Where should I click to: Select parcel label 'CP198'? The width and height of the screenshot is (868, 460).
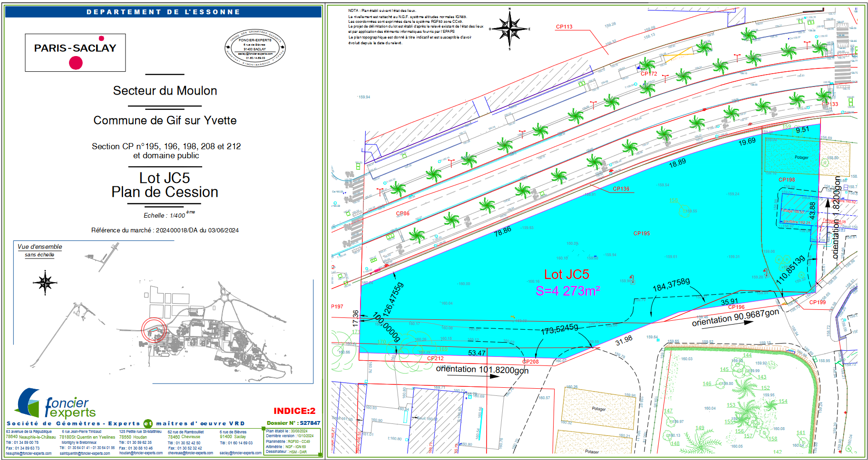[787, 180]
